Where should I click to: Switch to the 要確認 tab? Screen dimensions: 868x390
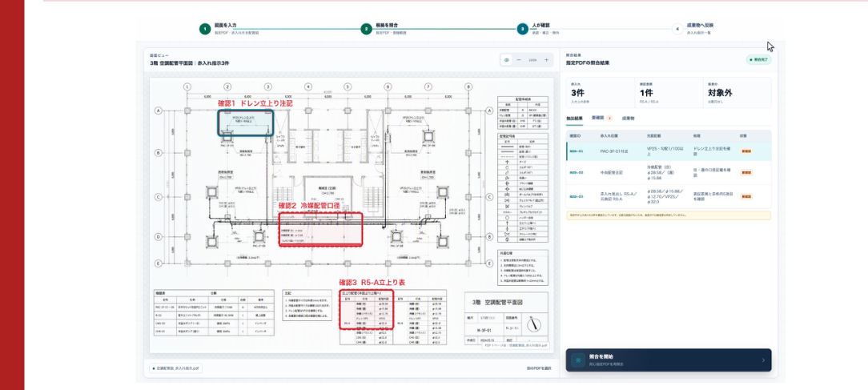(x=601, y=118)
